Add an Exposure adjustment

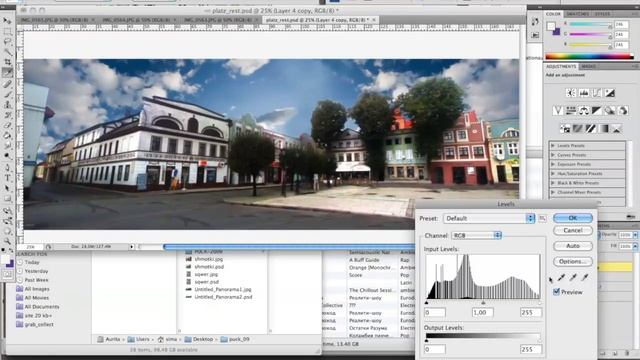(610, 93)
